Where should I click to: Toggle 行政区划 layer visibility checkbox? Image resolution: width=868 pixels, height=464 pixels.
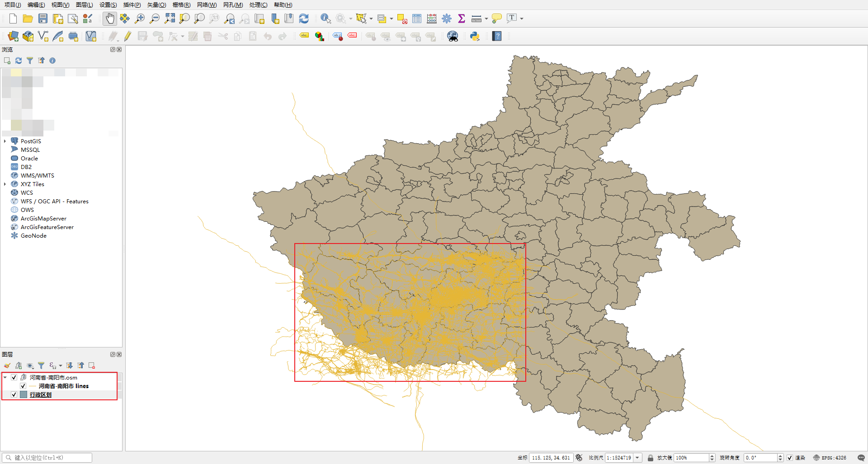pyautogui.click(x=14, y=394)
